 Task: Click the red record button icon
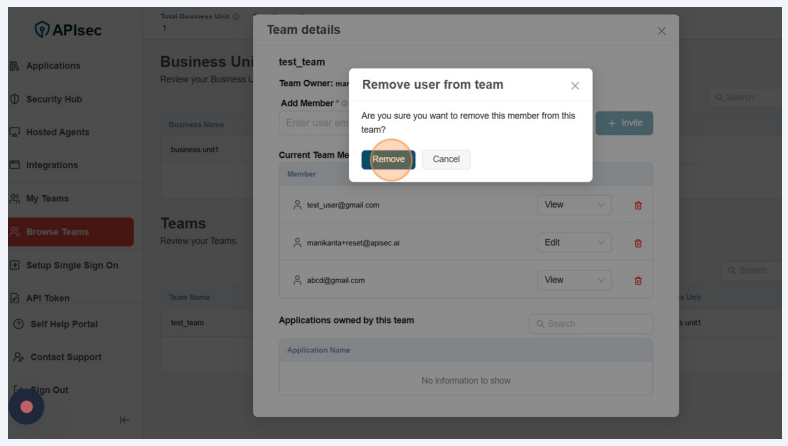[x=26, y=407]
